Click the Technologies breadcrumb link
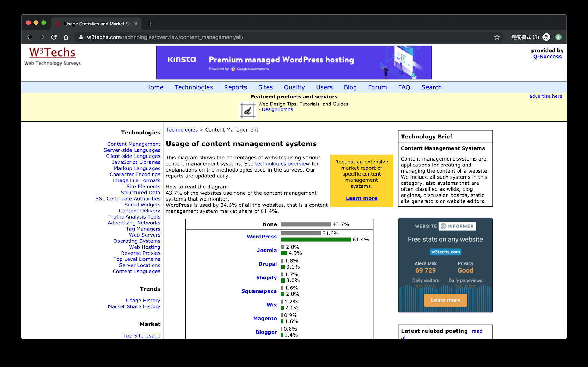The width and height of the screenshot is (588, 367). 182,130
